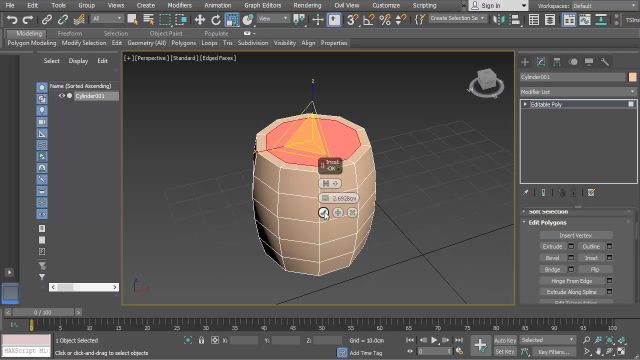Select the Rotate transform tool
The height and width of the screenshot is (360, 640).
coord(216,20)
